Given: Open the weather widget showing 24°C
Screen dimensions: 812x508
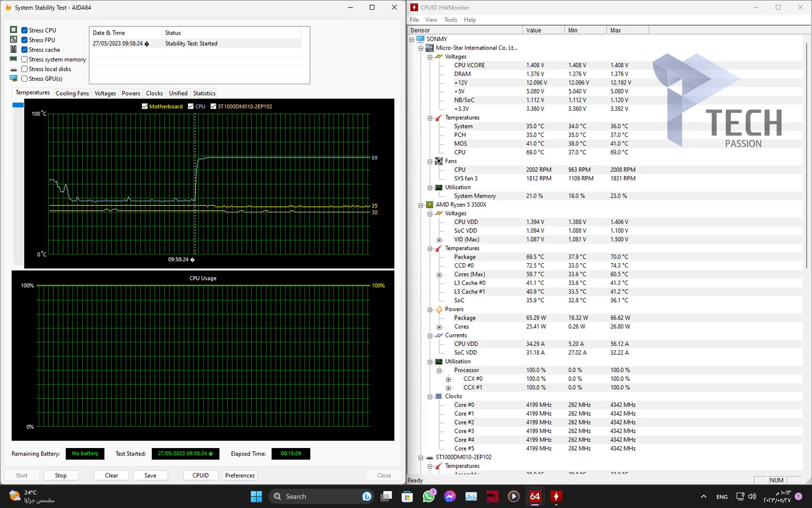Looking at the screenshot, I should click(x=31, y=496).
